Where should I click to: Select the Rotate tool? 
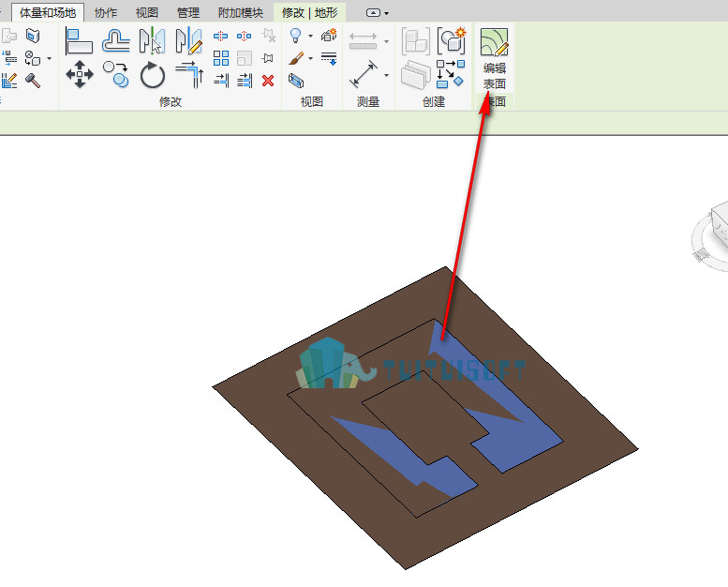coord(153,75)
